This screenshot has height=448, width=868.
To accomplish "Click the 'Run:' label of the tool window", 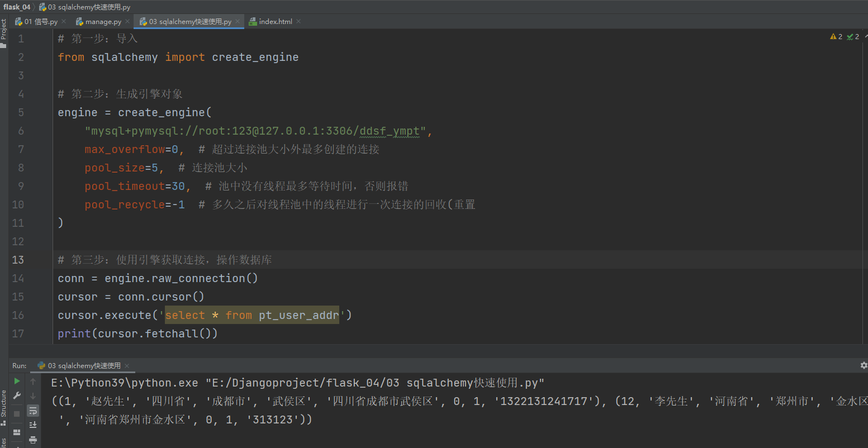I will tap(20, 366).
